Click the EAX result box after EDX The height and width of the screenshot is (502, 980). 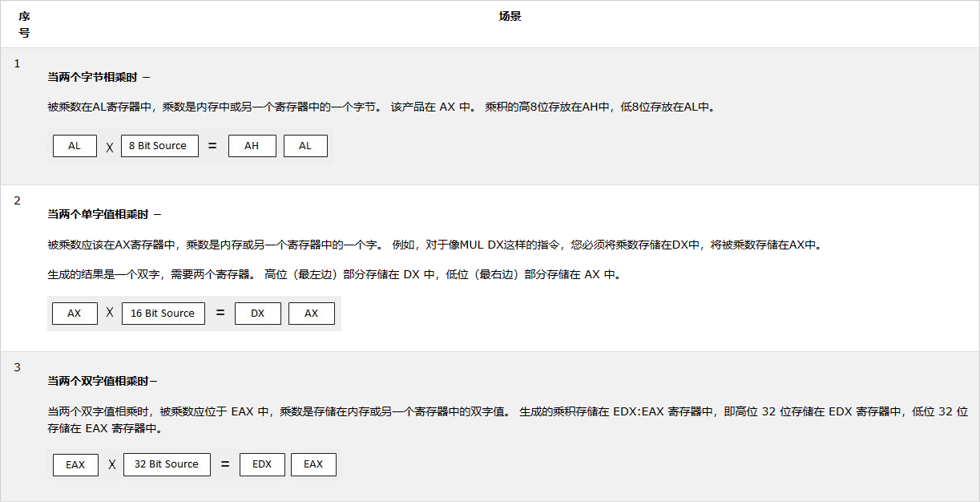pyautogui.click(x=313, y=465)
